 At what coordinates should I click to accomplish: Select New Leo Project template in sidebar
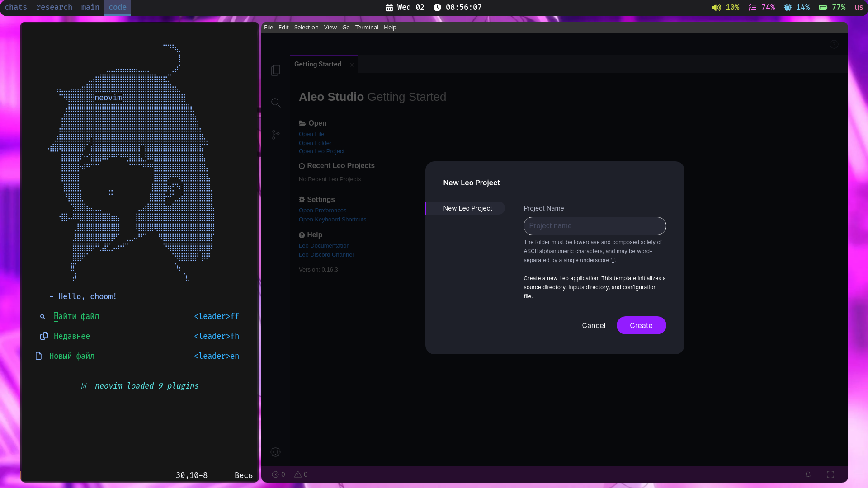pyautogui.click(x=467, y=208)
